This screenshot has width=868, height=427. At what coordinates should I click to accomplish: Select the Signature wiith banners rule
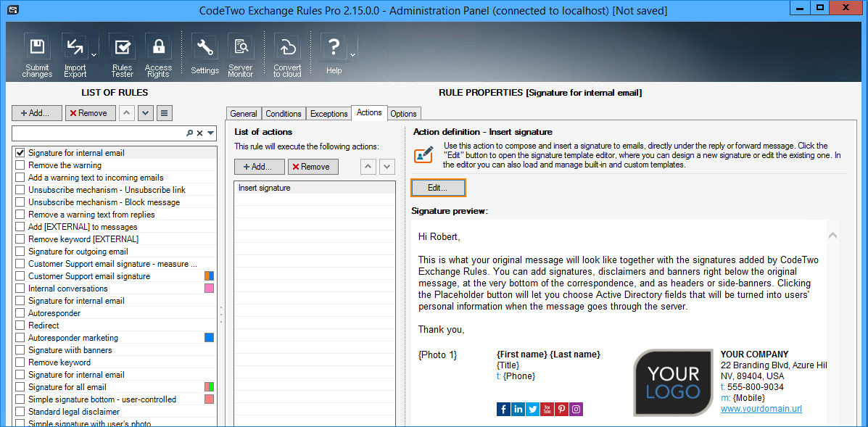pos(70,350)
